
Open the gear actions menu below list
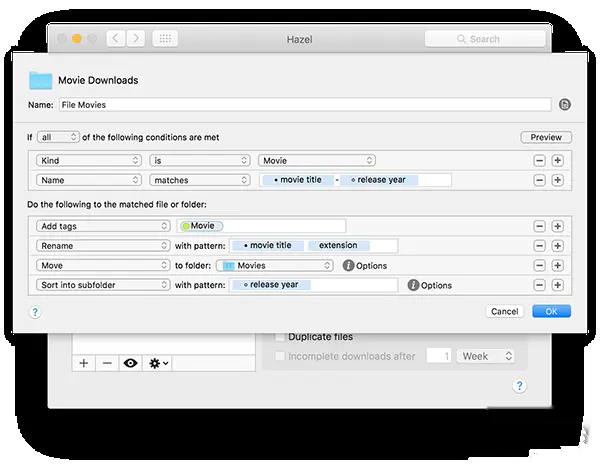point(158,363)
